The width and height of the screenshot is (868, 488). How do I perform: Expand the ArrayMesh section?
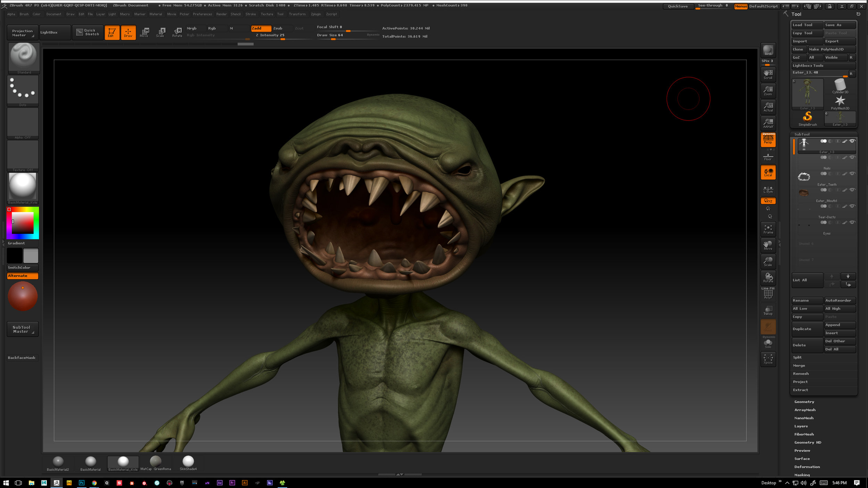[x=805, y=410]
